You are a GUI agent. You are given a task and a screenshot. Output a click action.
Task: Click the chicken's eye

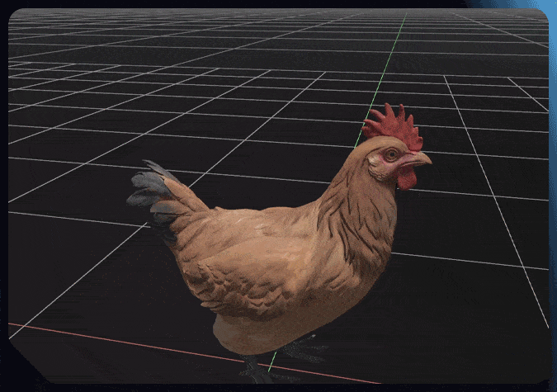[390, 153]
